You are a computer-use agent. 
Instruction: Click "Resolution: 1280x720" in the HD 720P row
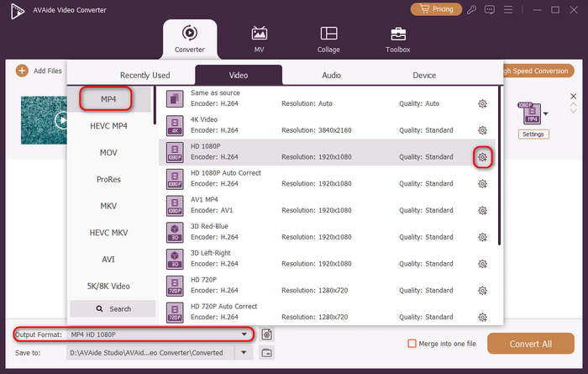(315, 290)
